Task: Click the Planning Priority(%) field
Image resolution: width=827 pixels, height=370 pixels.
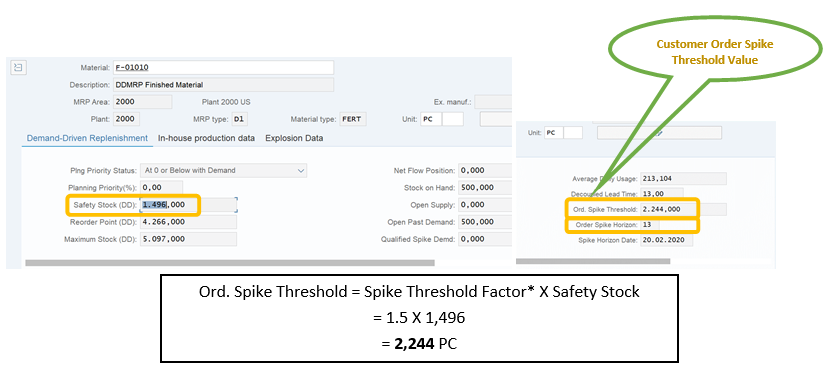Action: click(161, 188)
